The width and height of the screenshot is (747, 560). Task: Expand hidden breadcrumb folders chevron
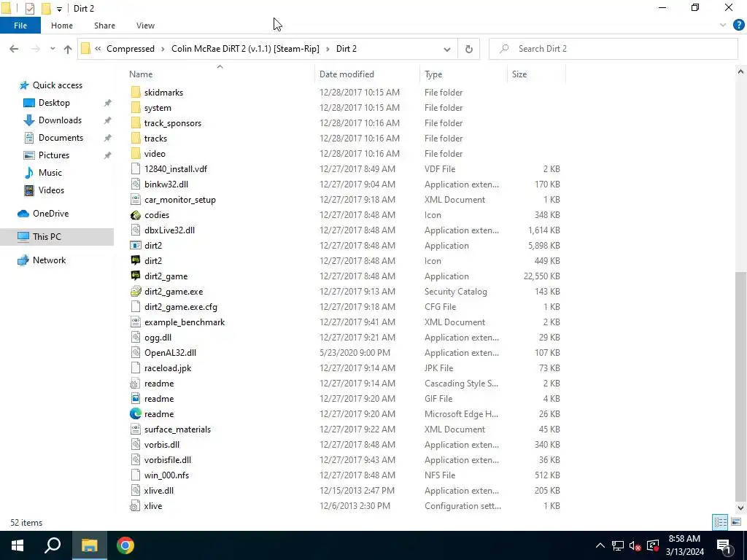(98, 49)
